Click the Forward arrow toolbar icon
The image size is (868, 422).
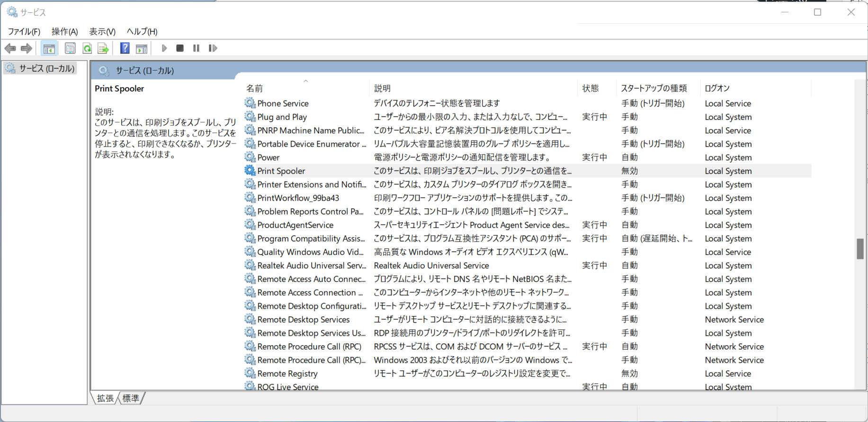pyautogui.click(x=27, y=48)
